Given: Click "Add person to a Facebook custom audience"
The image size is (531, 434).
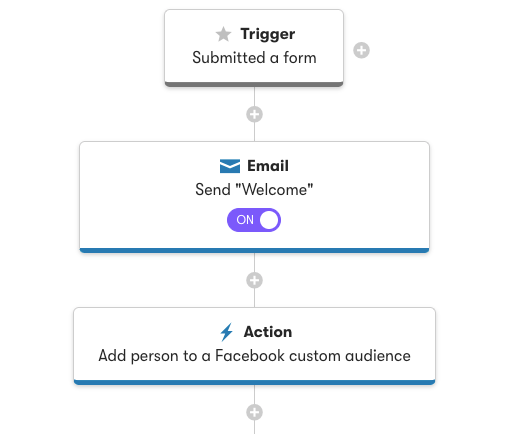Looking at the screenshot, I should (x=255, y=356).
